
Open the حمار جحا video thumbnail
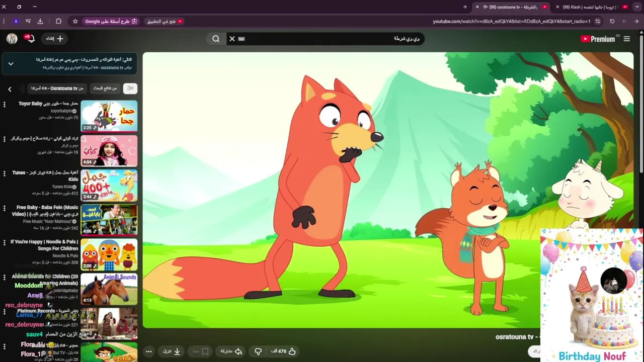click(109, 116)
